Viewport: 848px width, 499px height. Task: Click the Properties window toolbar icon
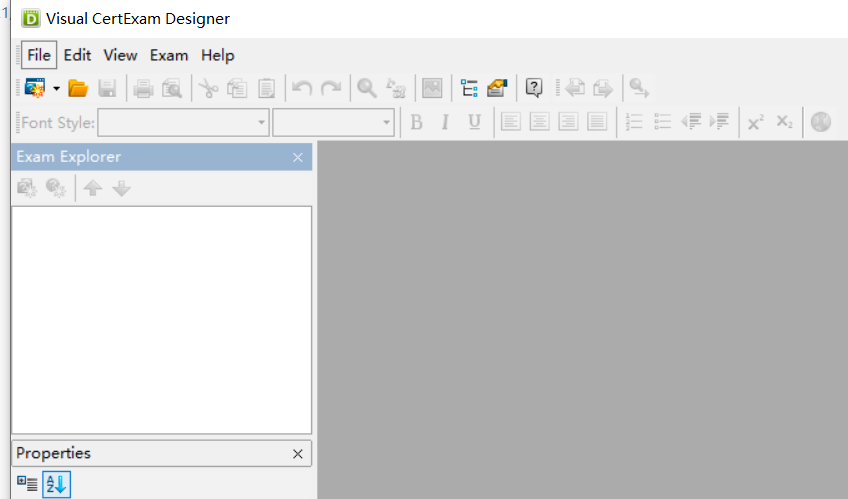click(497, 88)
